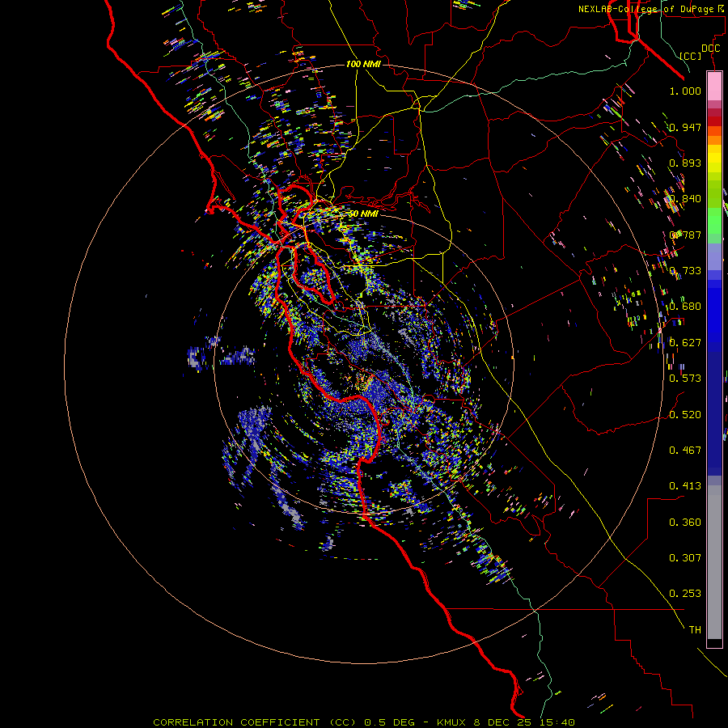The image size is (728, 728).
Task: Click the TH threshold label in legend
Action: tap(695, 630)
